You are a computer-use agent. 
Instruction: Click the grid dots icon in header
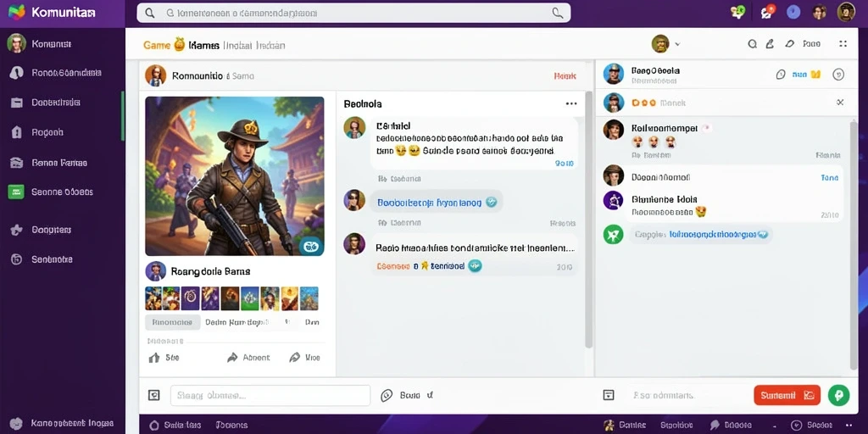coord(843,44)
